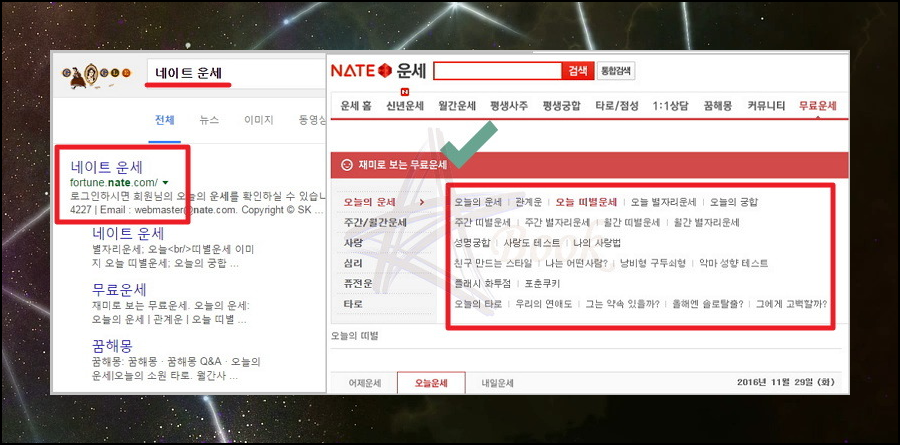The image size is (900, 445).
Task: Switch to the 내일운세 tab
Action: [x=498, y=384]
